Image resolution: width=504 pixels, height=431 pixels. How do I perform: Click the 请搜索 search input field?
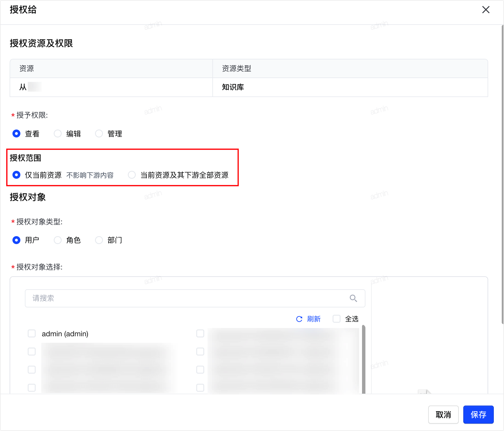(195, 298)
